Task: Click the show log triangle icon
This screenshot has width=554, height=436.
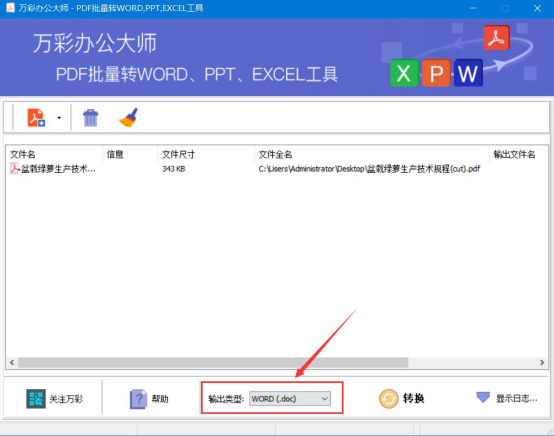Action: 483,397
